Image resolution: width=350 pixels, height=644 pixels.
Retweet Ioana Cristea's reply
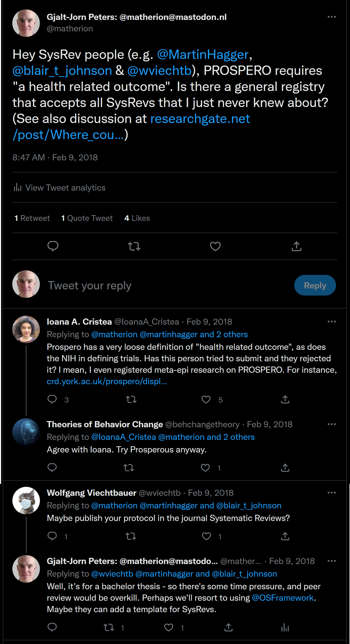click(131, 400)
